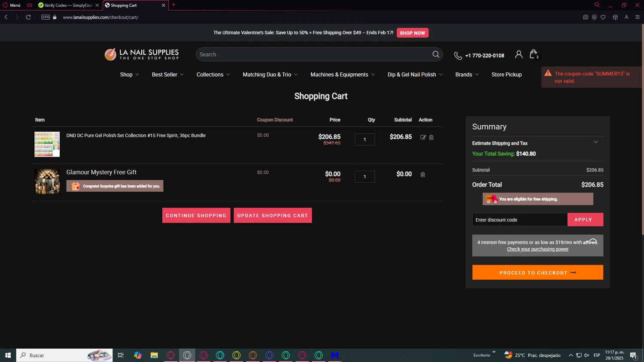Image resolution: width=644 pixels, height=362 pixels.
Task: Click the DND DC Gel Polish thumbnail
Action: [47, 144]
